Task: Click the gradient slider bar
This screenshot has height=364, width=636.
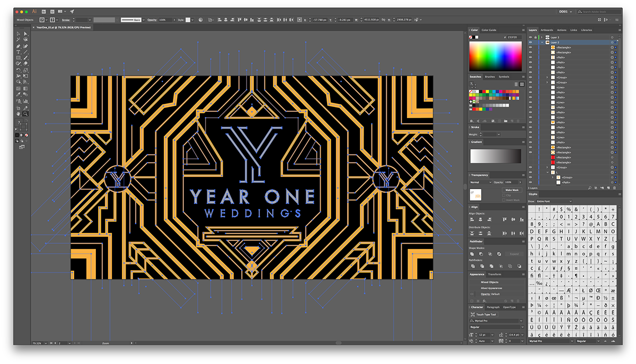Action: point(496,156)
